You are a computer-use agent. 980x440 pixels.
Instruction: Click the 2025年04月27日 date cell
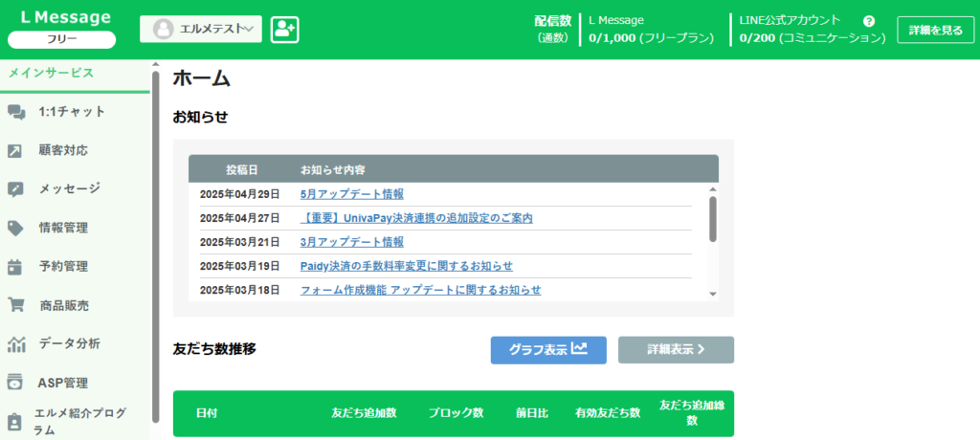[x=240, y=218]
